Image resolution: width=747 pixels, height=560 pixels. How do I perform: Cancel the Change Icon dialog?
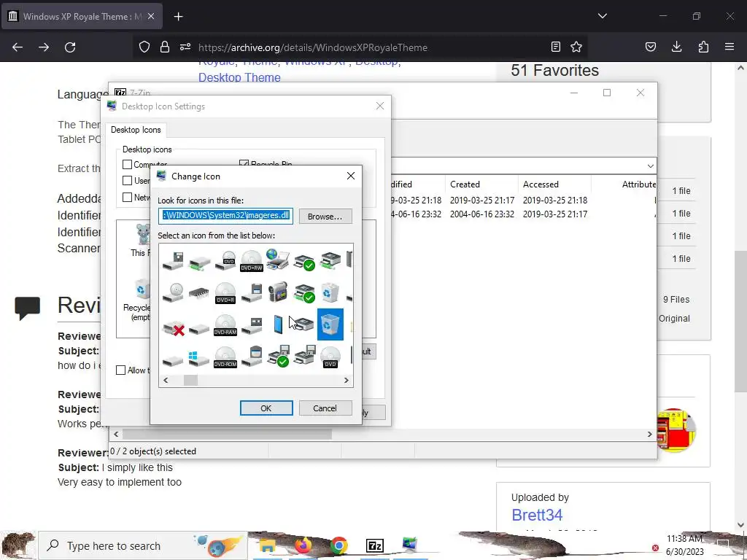325,408
